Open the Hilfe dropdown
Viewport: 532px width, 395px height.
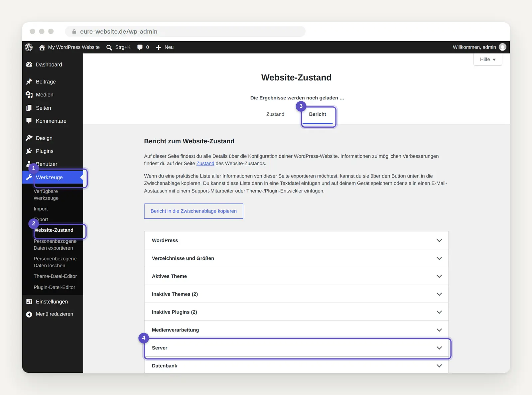tap(488, 60)
